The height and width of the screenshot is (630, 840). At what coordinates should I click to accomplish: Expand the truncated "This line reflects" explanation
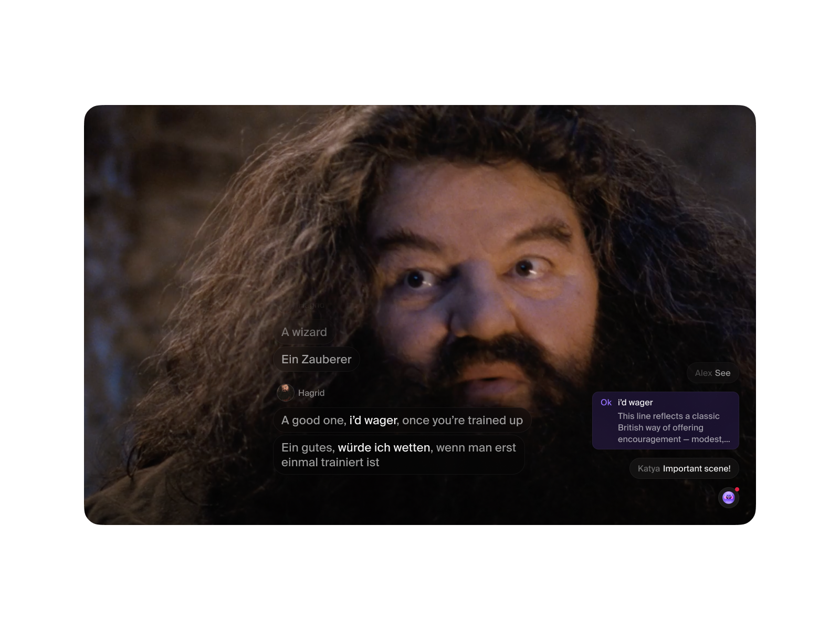tap(673, 427)
